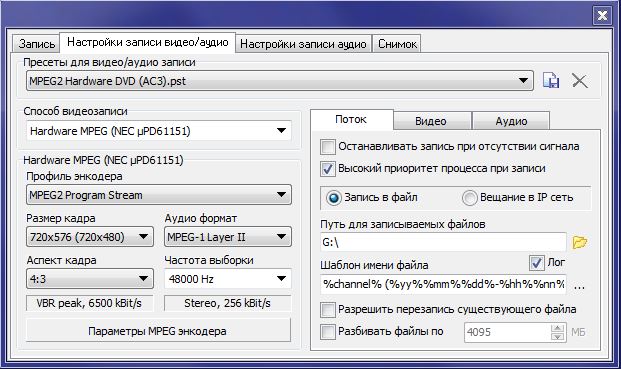Image resolution: width=621 pixels, height=369 pixels.
Task: Increase split size with up arrow
Action: point(558,328)
